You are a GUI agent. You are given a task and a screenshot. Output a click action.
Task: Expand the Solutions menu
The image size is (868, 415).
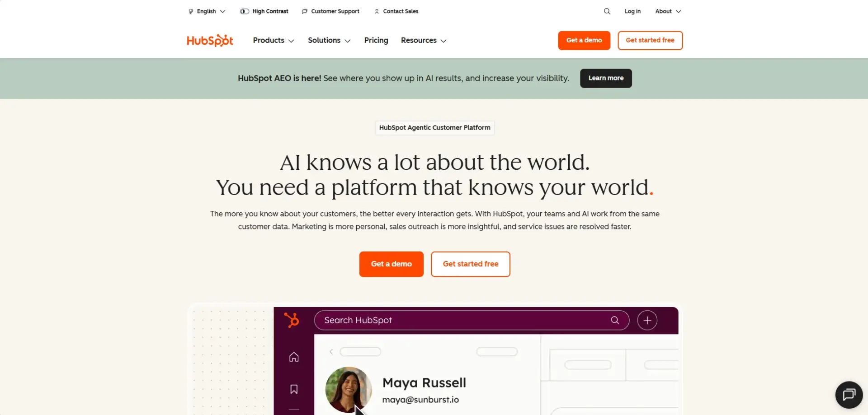click(x=329, y=40)
